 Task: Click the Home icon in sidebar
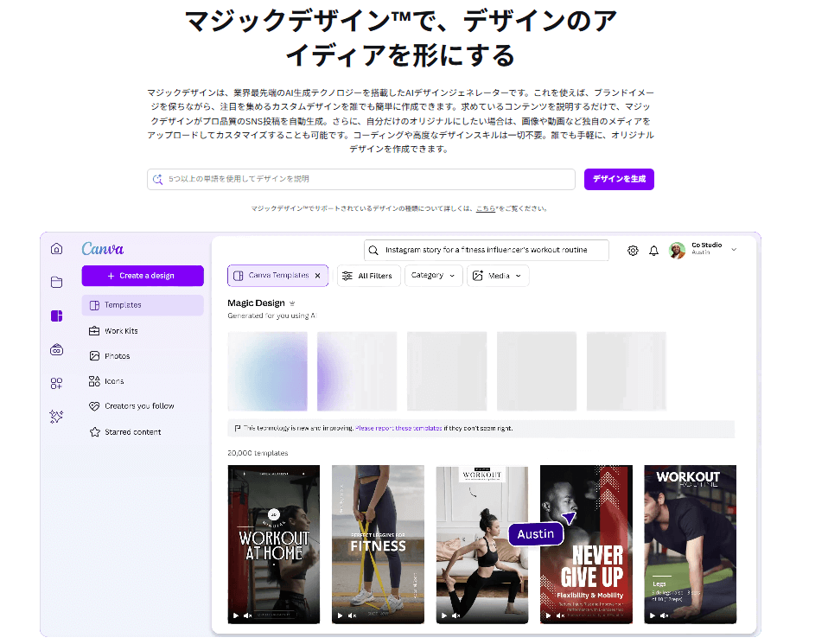[x=56, y=248]
